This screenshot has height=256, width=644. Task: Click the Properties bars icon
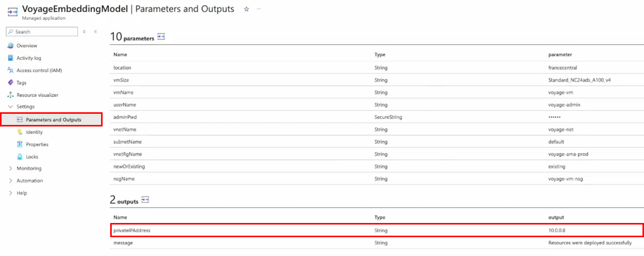click(x=20, y=144)
